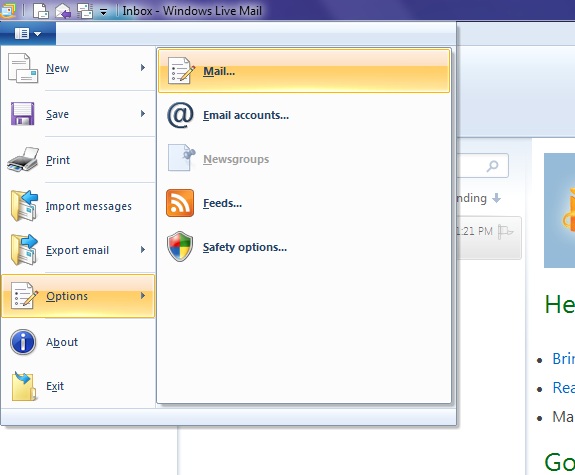
Task: Toggle the sort order down arrow
Action: point(497,198)
